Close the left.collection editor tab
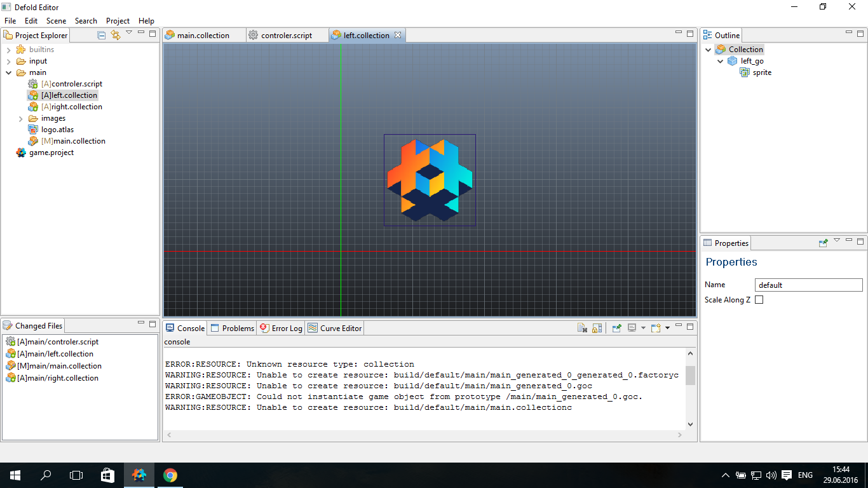The height and width of the screenshot is (488, 868). point(398,35)
